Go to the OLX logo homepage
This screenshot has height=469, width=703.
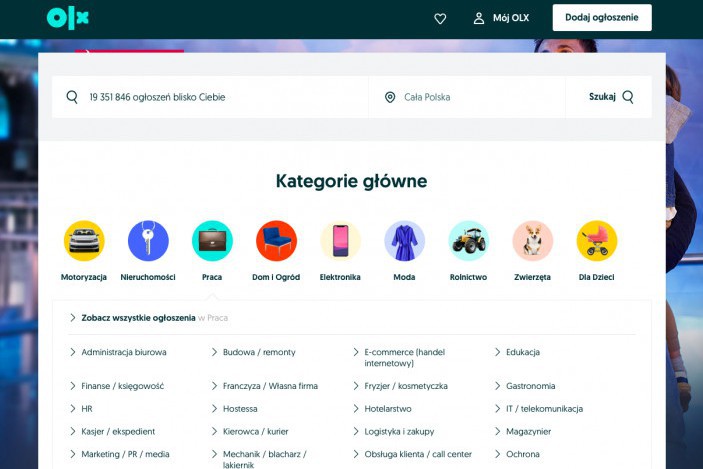click(x=68, y=18)
